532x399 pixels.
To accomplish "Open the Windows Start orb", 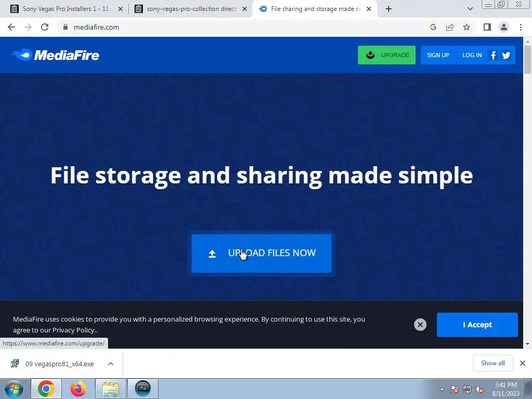I will point(14,389).
